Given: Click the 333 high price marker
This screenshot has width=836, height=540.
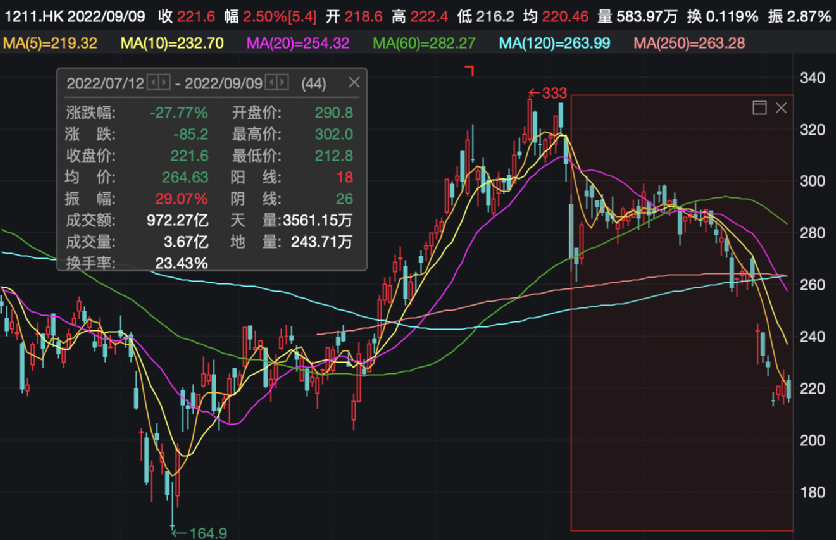Looking at the screenshot, I should [x=554, y=93].
